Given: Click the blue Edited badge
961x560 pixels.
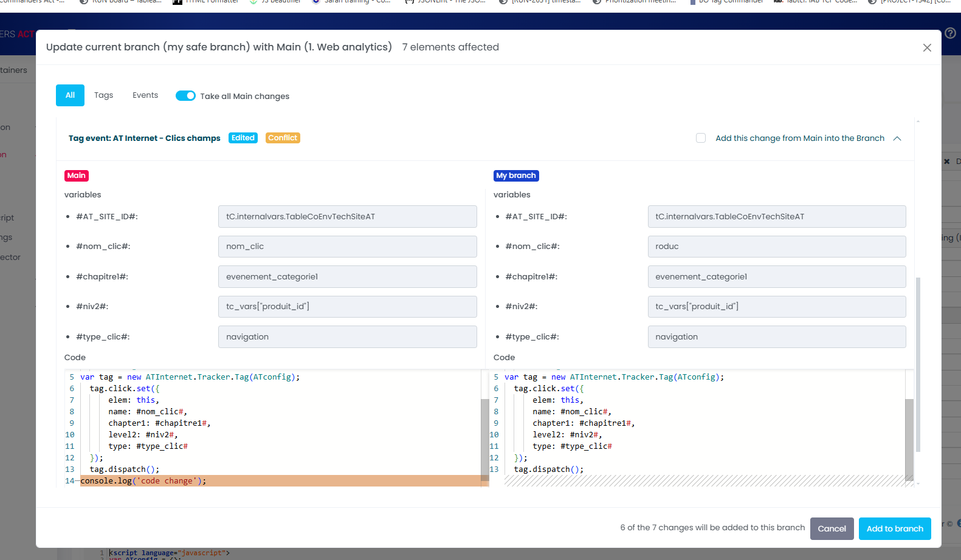Looking at the screenshot, I should tap(243, 138).
